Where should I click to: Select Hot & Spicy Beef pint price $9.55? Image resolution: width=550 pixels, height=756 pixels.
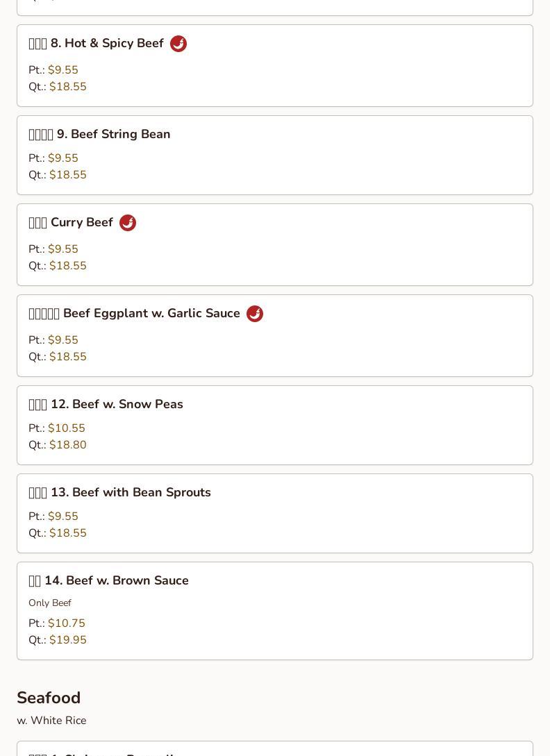62,70
